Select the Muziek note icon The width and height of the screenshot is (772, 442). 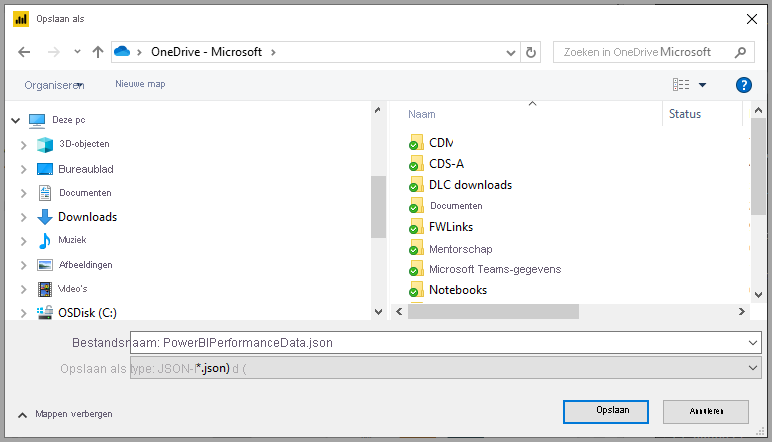click(45, 241)
